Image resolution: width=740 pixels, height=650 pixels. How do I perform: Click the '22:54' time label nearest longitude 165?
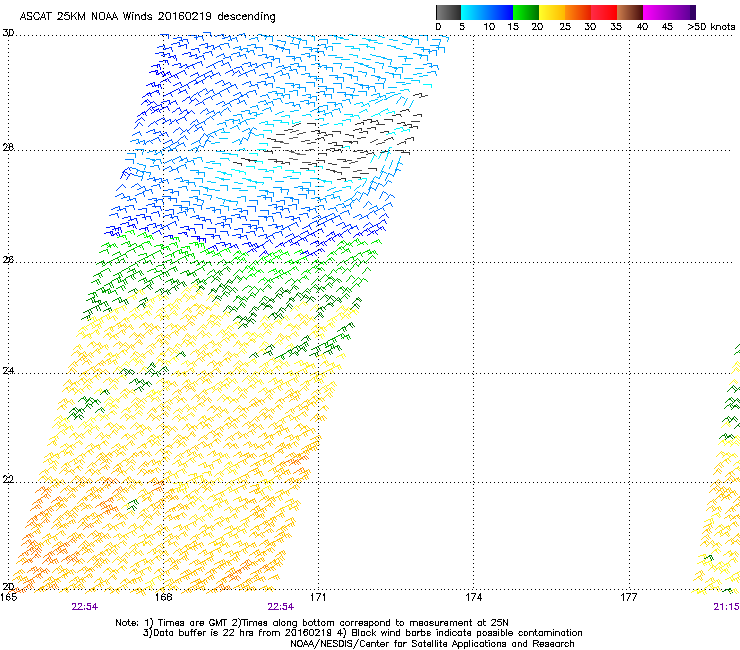85,607
